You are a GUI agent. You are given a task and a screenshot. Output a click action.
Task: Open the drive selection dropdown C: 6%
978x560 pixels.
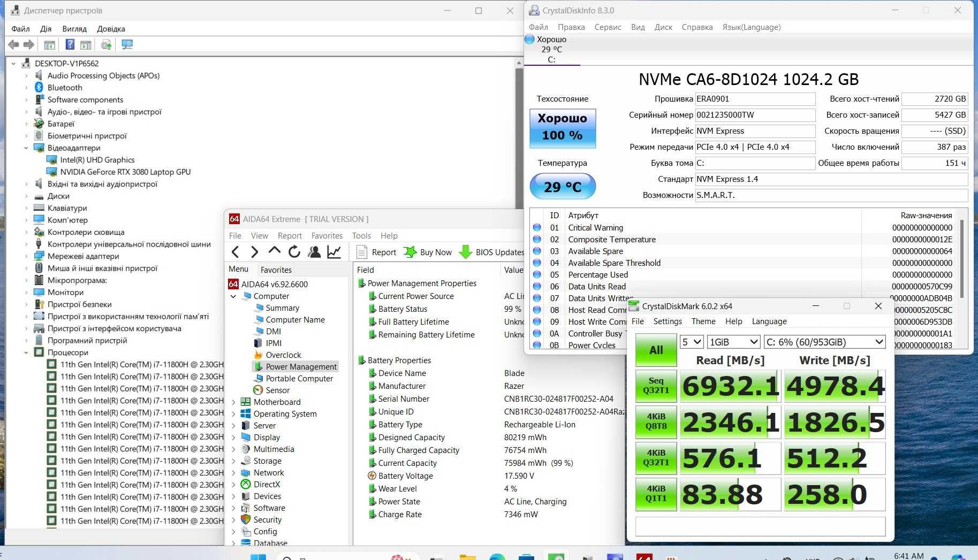click(x=825, y=342)
